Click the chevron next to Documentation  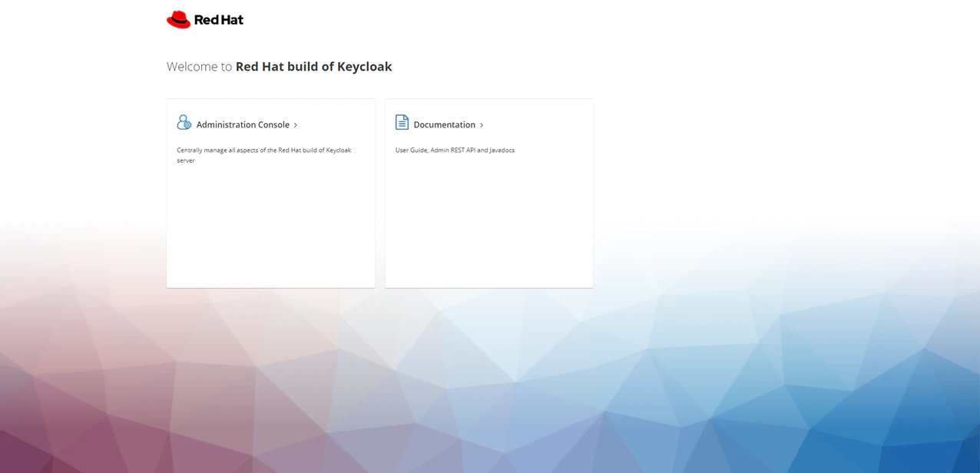(x=482, y=125)
